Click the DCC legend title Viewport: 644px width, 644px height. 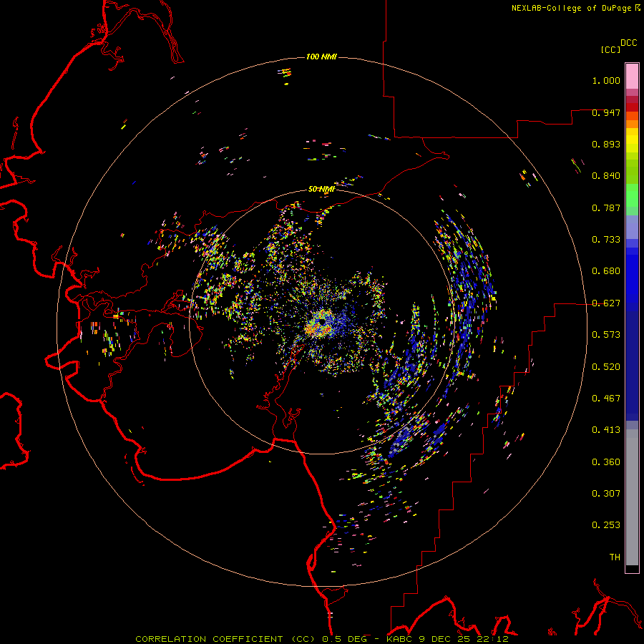[x=628, y=43]
